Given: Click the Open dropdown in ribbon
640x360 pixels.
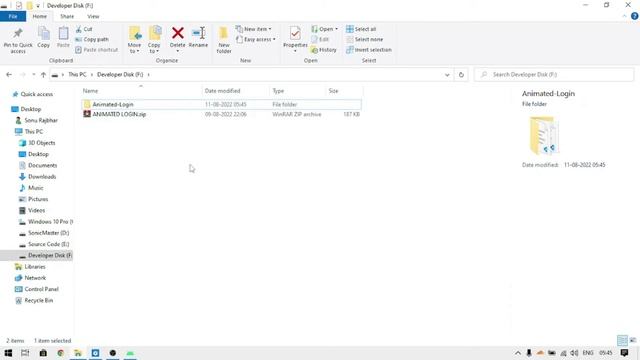Looking at the screenshot, I should [324, 29].
